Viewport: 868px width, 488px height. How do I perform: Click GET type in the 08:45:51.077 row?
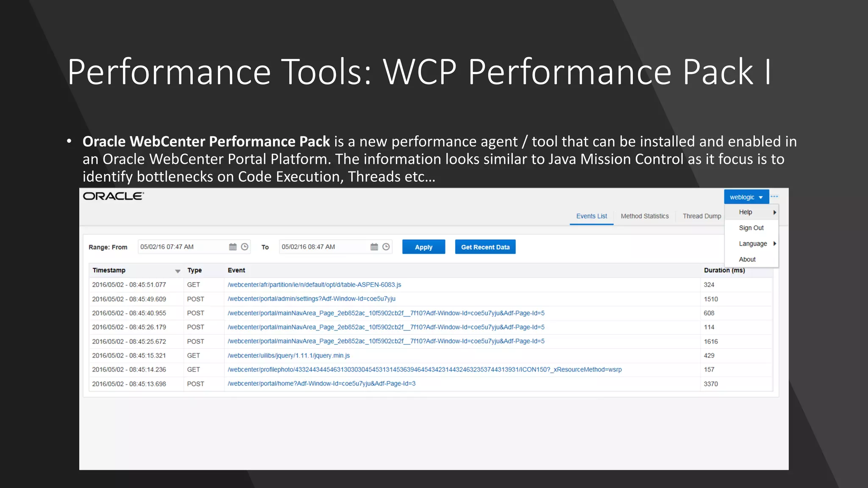(193, 285)
